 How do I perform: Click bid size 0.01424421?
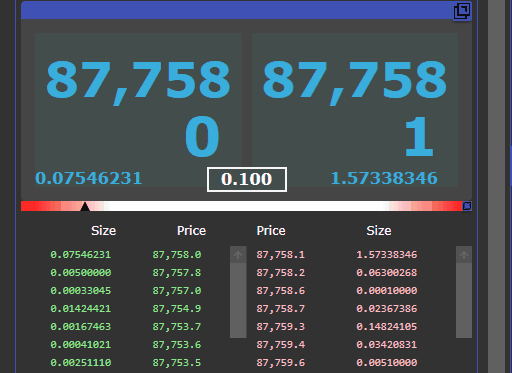pyautogui.click(x=81, y=309)
